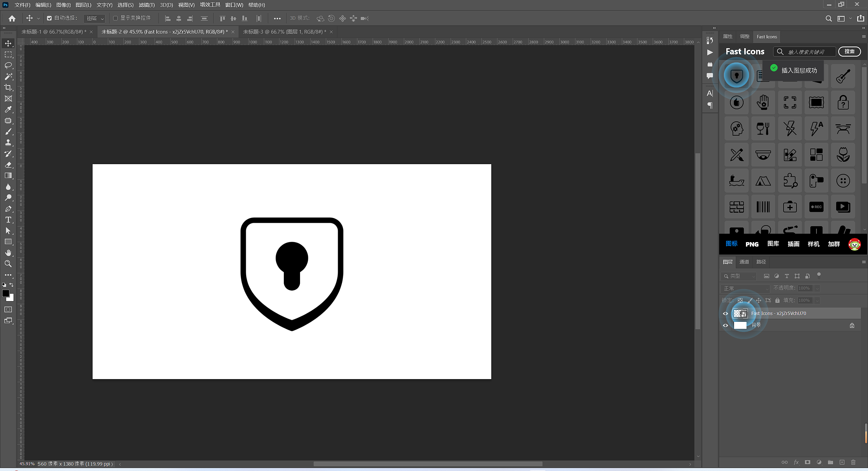Screen dimensions: 868x471
Task: Select the Crop tool
Action: (8, 87)
